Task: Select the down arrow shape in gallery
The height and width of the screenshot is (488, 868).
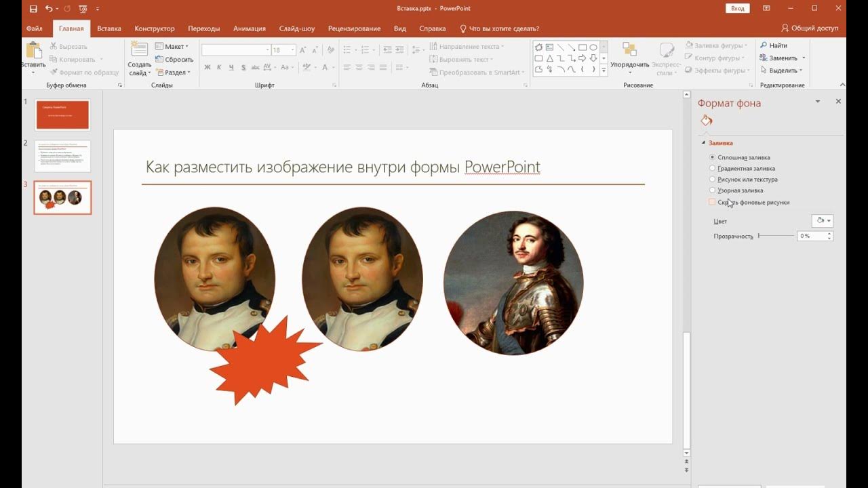Action: tap(593, 58)
